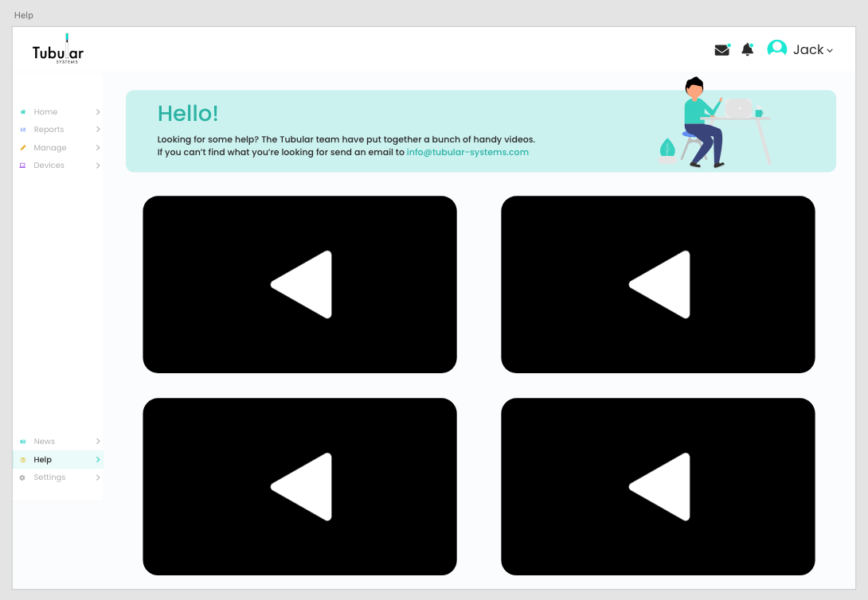This screenshot has height=600, width=868.
Task: Click Jack's user avatar icon
Action: pyautogui.click(x=776, y=49)
